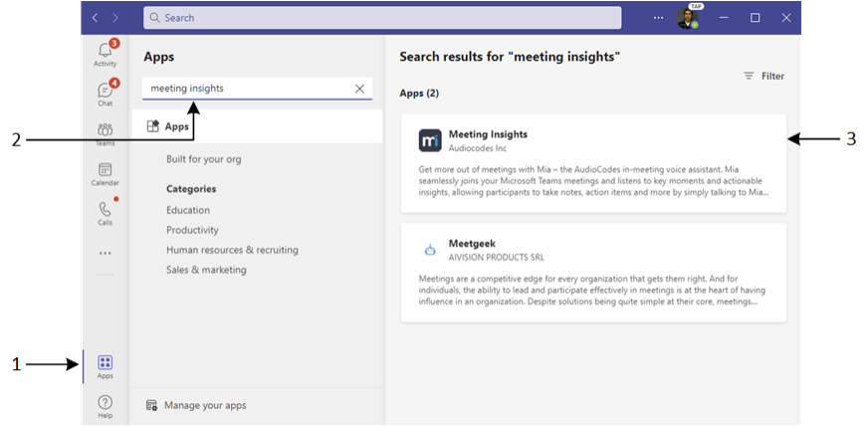
Task: Open Calls in the left rail
Action: click(105, 212)
